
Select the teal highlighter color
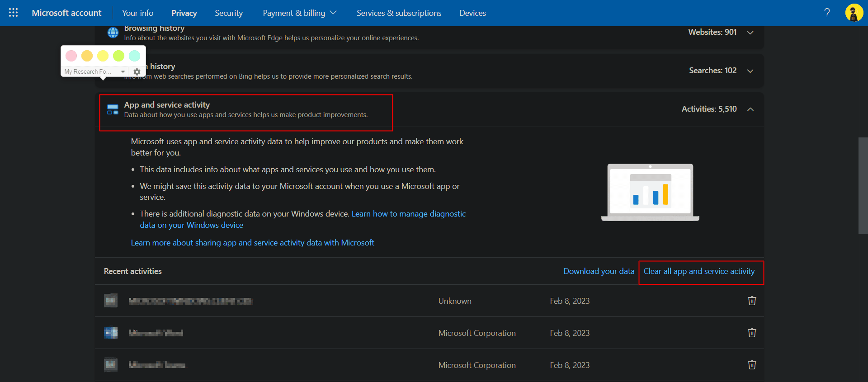point(135,56)
